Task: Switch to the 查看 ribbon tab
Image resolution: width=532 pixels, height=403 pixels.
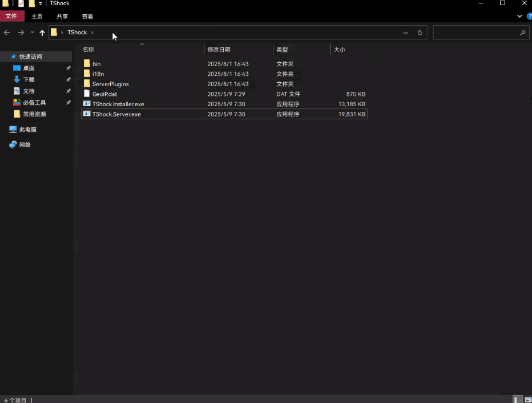Action: coord(87,17)
